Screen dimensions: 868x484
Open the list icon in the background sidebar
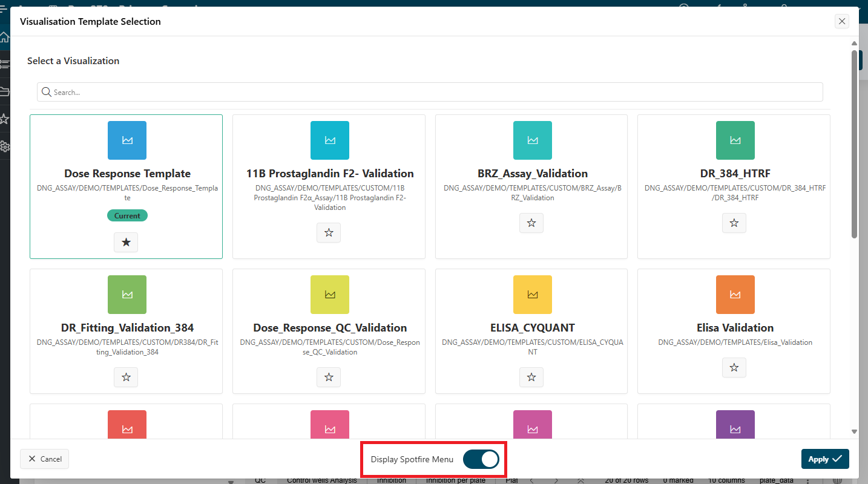pyautogui.click(x=4, y=64)
